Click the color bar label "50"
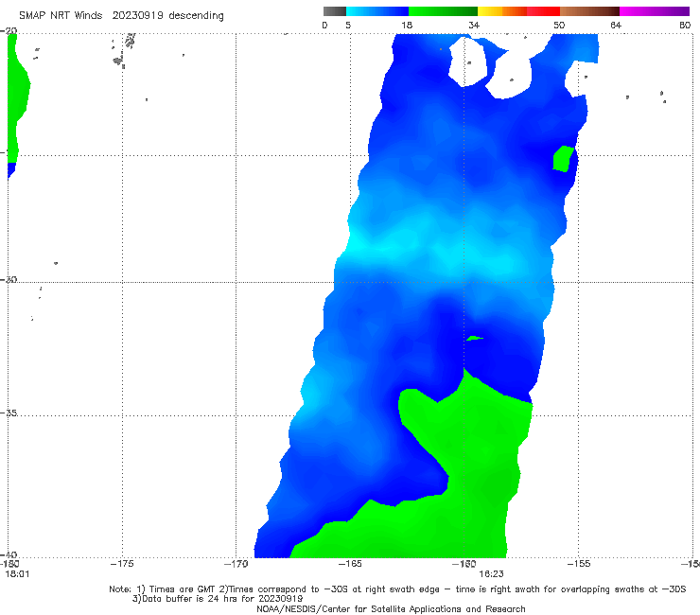This screenshot has height=615, width=700. point(559,25)
